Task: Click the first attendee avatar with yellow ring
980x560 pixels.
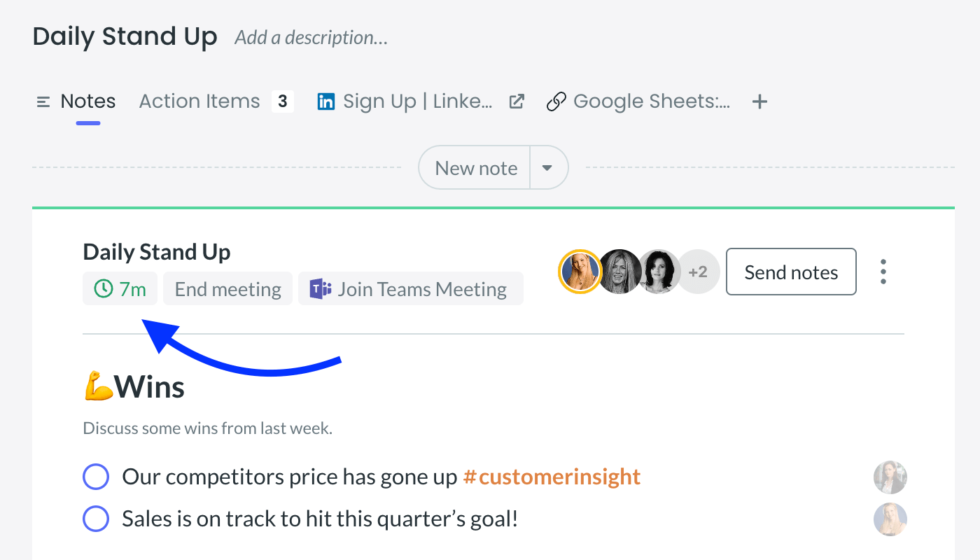Action: point(580,272)
